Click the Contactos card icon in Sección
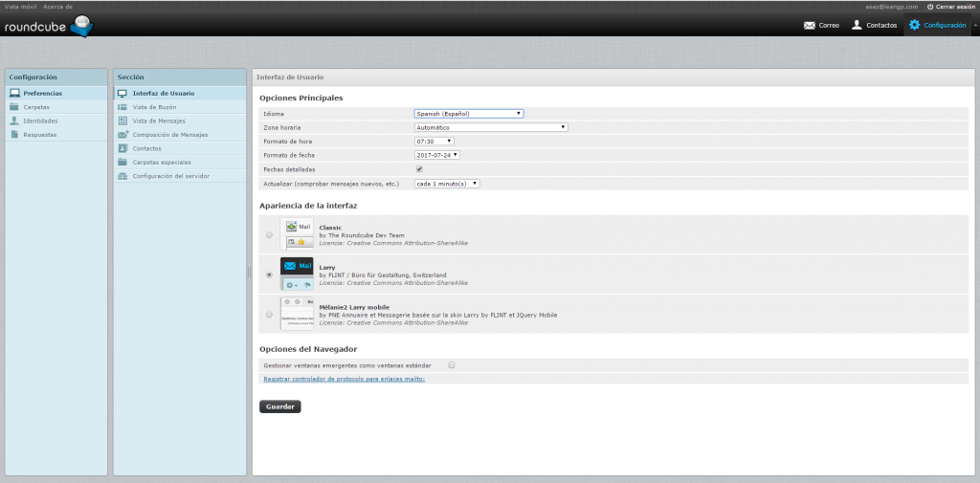The width and height of the screenshot is (980, 483). click(x=122, y=148)
